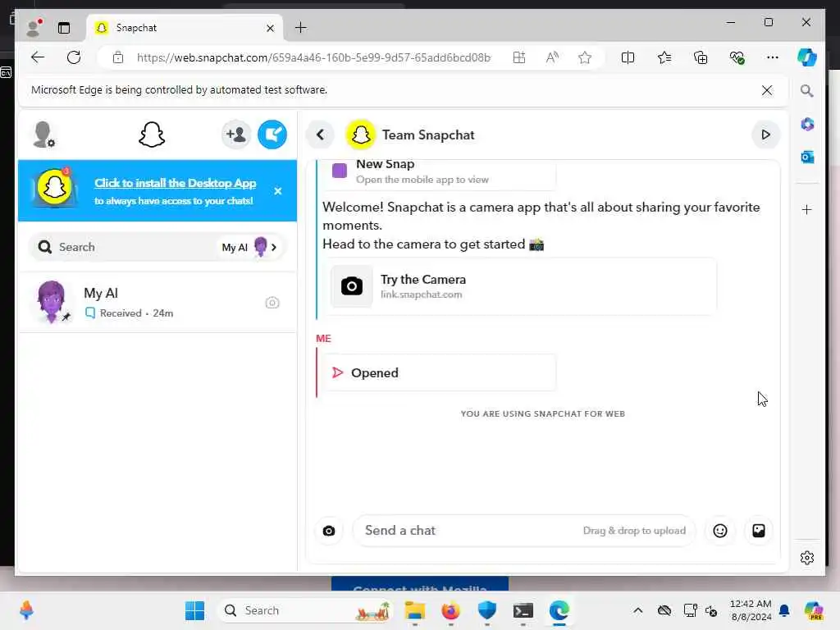Image resolution: width=840 pixels, height=630 pixels.
Task: Open Browser essentials heart icon
Action: point(737,57)
